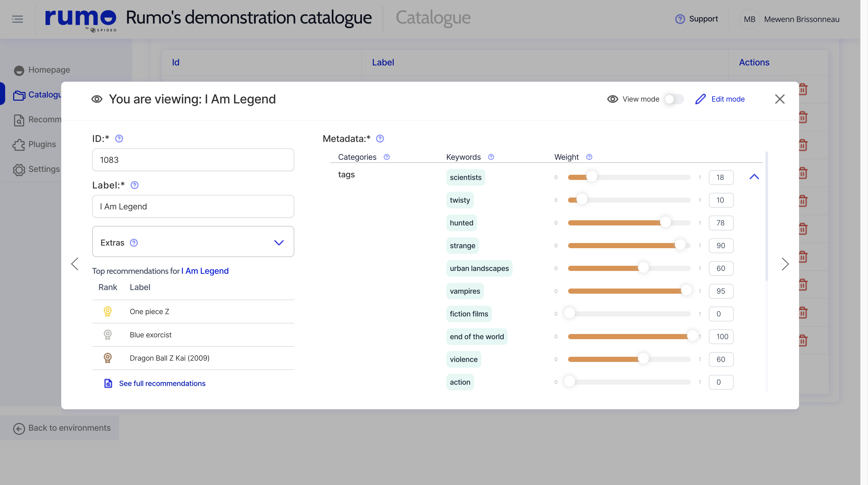The height and width of the screenshot is (485, 868).
Task: Click the first trash icon in Actions column
Action: point(803,89)
